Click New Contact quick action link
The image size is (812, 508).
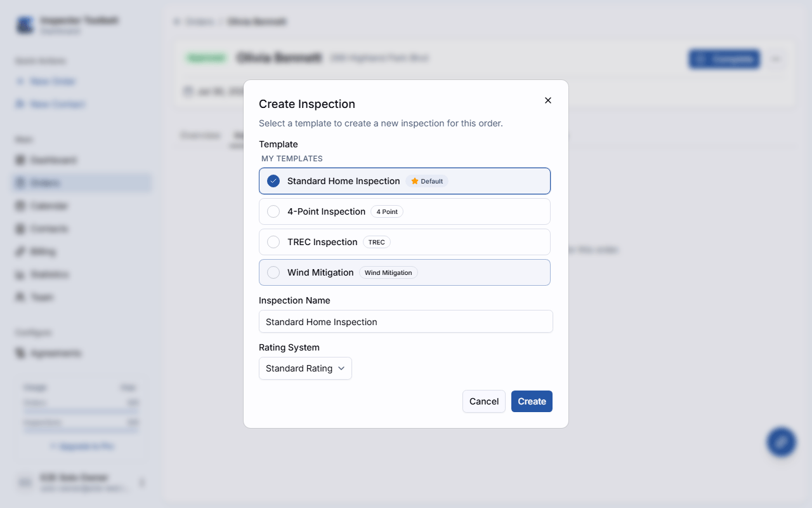click(50, 104)
